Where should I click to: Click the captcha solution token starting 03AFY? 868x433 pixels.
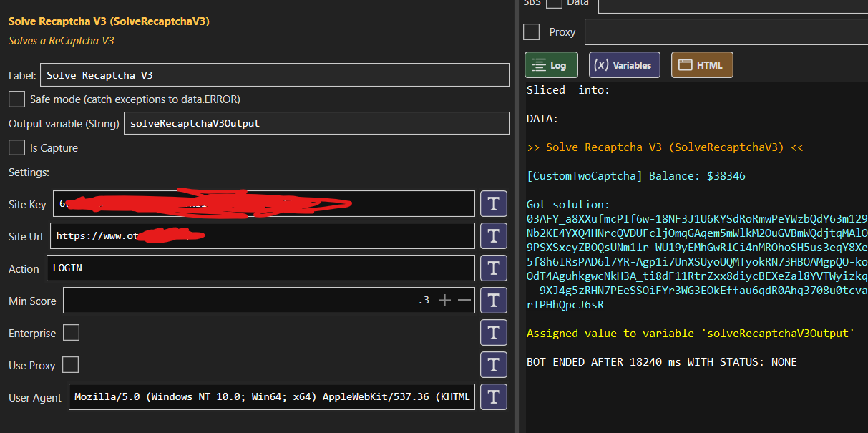pyautogui.click(x=697, y=262)
